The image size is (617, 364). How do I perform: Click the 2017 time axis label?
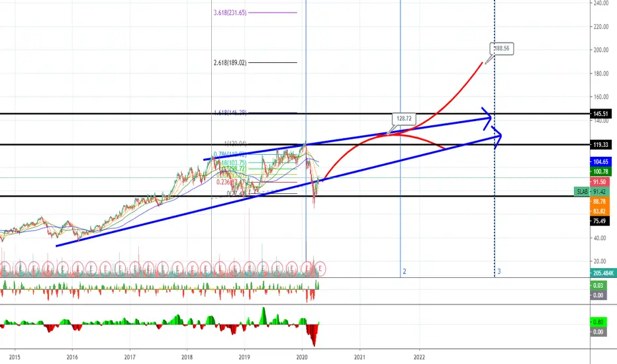click(130, 357)
